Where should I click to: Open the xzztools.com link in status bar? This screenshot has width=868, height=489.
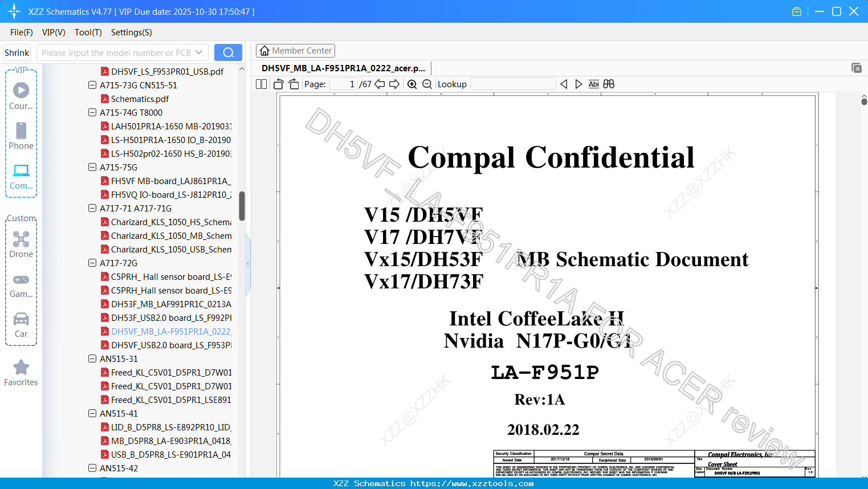pos(472,483)
